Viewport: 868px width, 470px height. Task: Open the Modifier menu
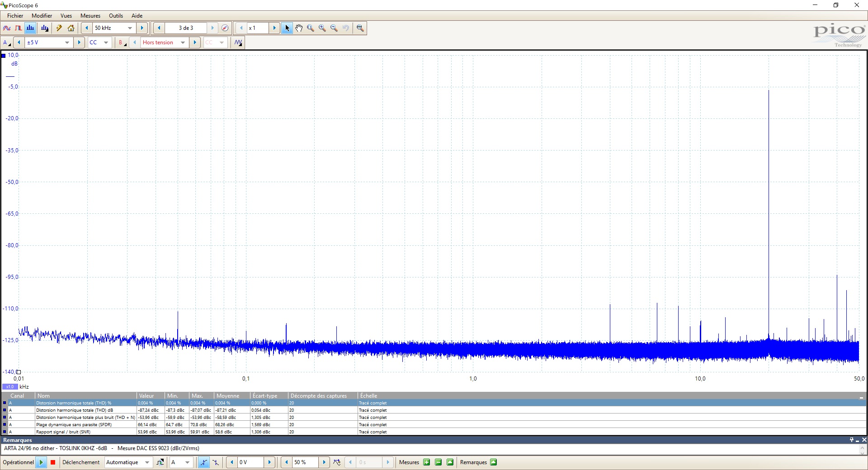(x=42, y=16)
